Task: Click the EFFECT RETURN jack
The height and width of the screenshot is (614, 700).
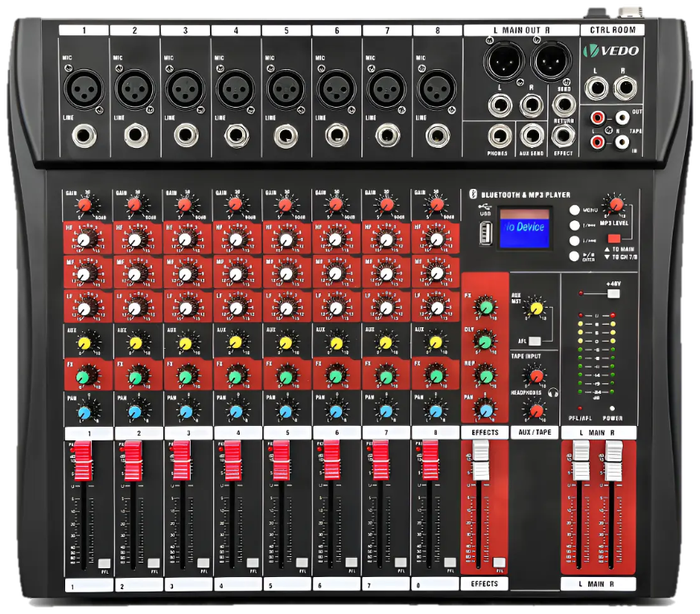Action: pos(563,136)
